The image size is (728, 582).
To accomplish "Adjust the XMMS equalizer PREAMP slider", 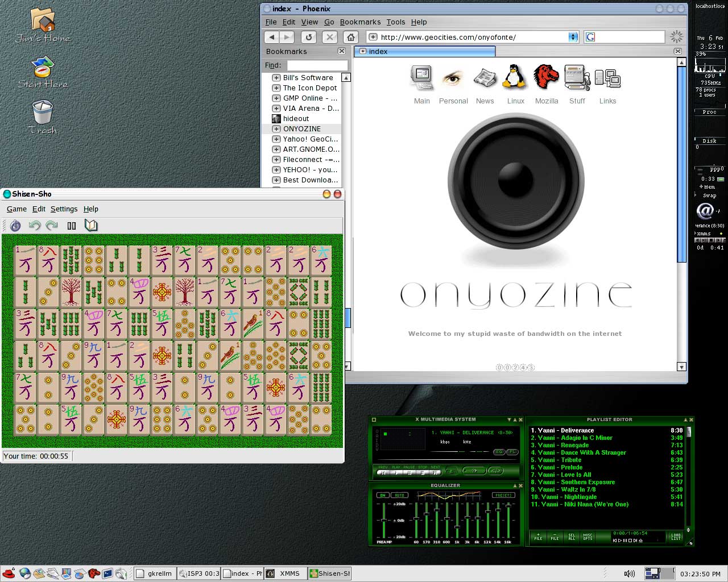I will coord(384,520).
